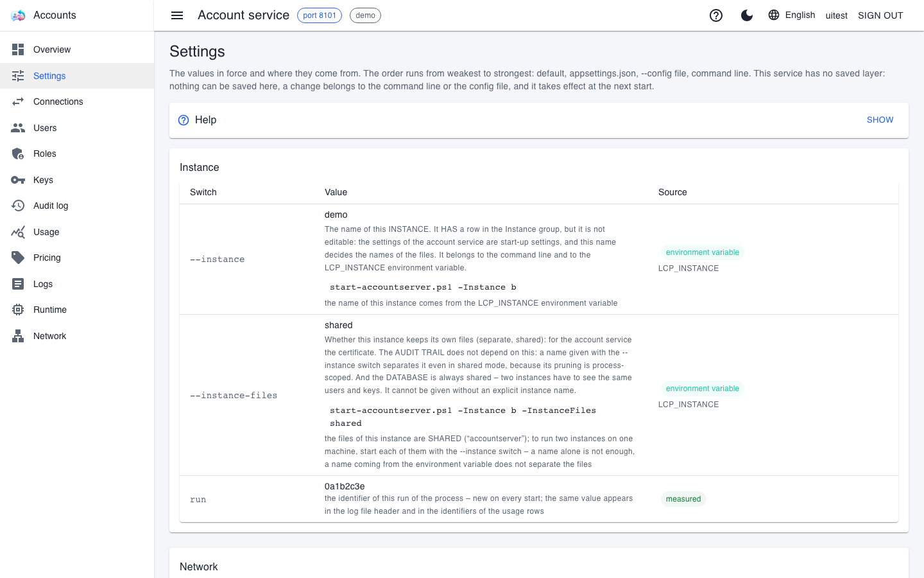924x578 pixels.
Task: Click the Audit log history icon
Action: (x=18, y=206)
